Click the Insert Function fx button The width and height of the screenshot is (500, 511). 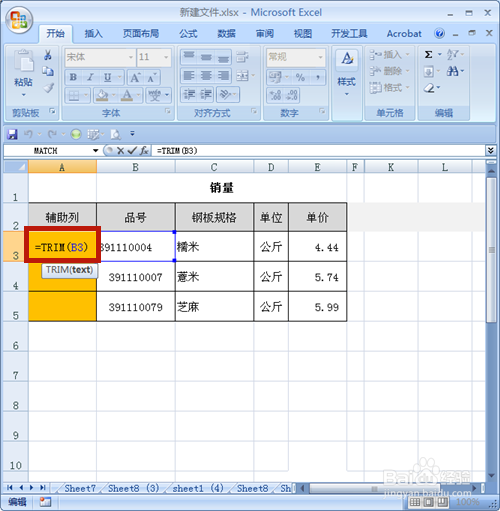pyautogui.click(x=144, y=151)
